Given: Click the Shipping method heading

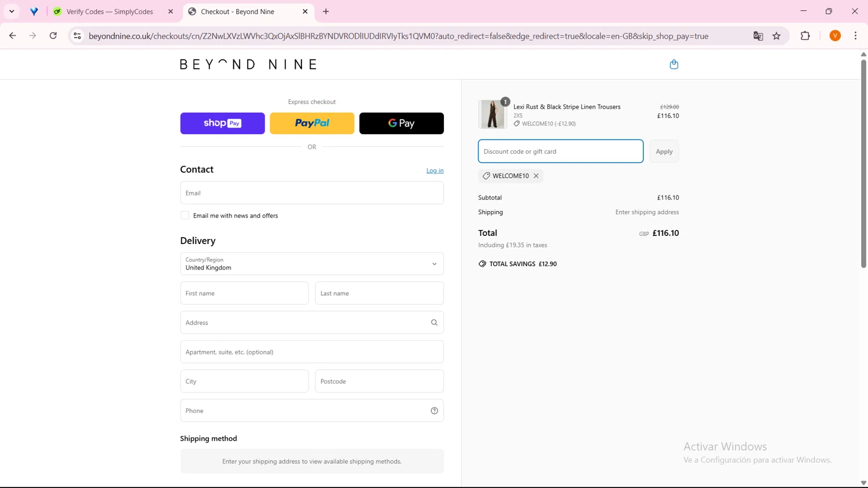Looking at the screenshot, I should 208,438.
